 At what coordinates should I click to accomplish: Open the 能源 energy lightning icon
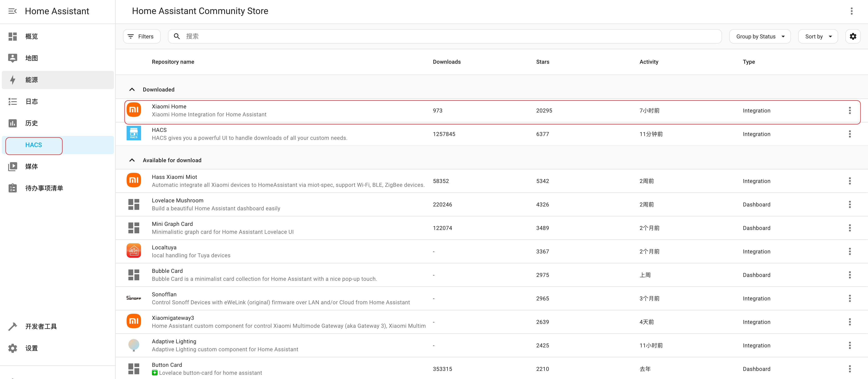(12, 80)
